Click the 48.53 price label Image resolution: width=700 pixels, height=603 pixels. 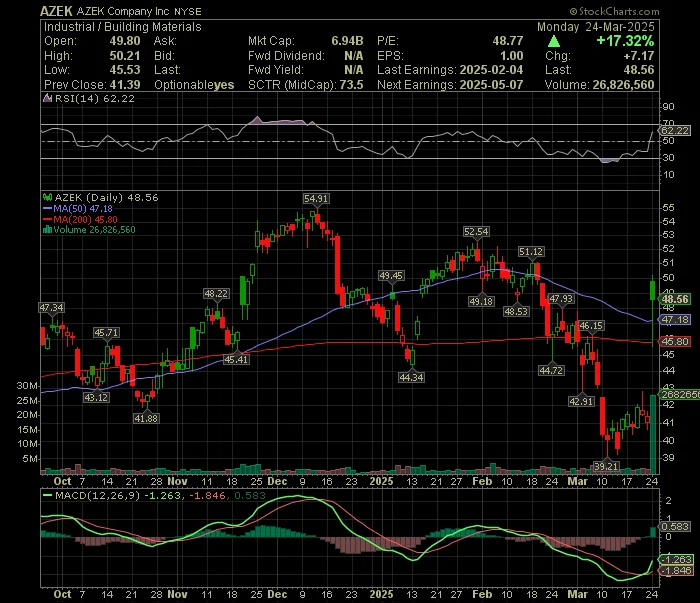point(516,311)
